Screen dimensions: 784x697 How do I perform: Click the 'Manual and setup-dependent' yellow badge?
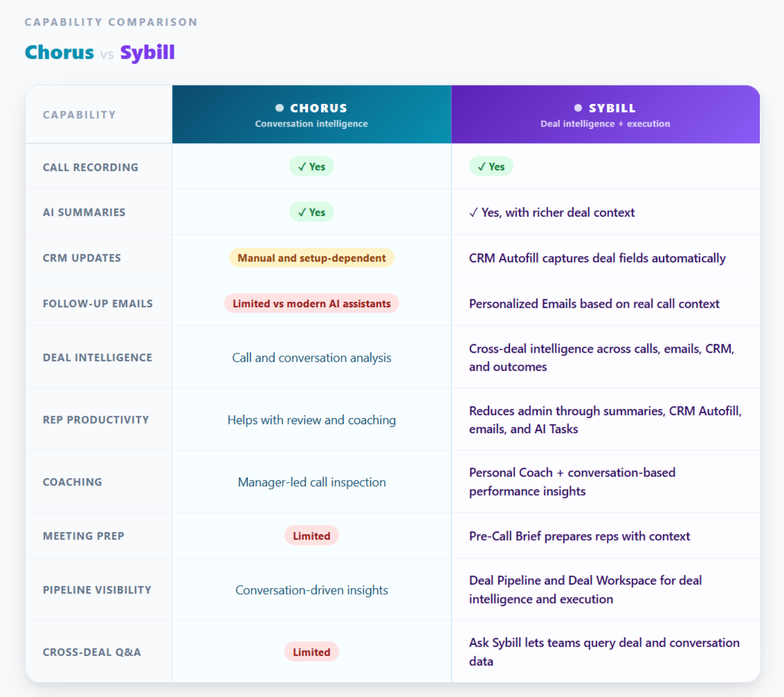311,258
